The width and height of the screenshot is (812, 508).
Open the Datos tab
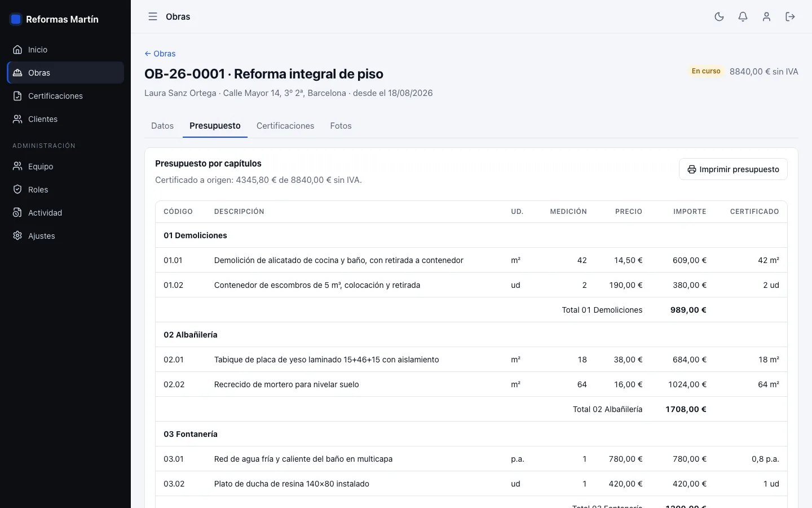(x=162, y=126)
